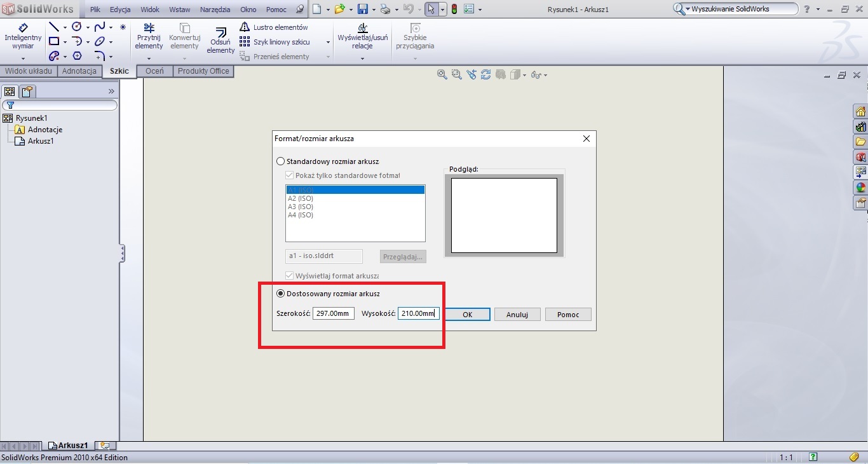The image size is (868, 464).
Task: Expand the display pane chevron in tree
Action: (x=112, y=92)
